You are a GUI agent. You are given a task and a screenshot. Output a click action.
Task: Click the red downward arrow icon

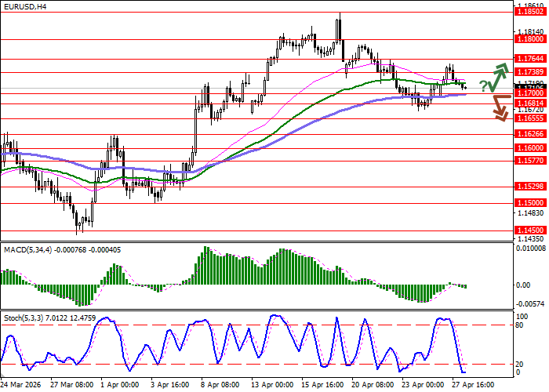point(500,107)
